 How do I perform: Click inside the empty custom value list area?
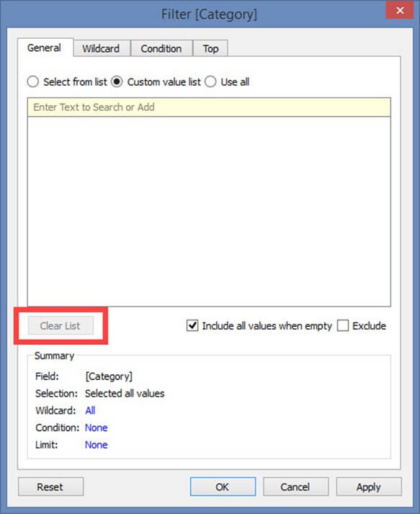209,212
